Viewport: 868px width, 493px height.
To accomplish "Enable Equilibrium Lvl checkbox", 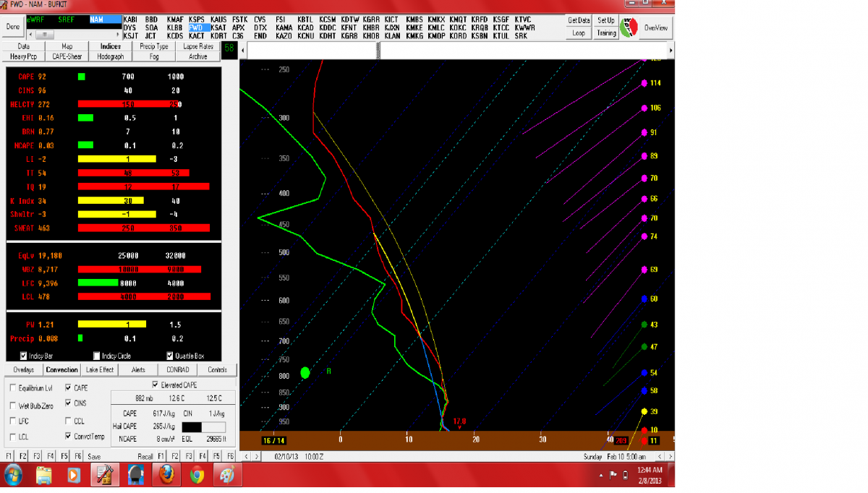I will pos(13,388).
